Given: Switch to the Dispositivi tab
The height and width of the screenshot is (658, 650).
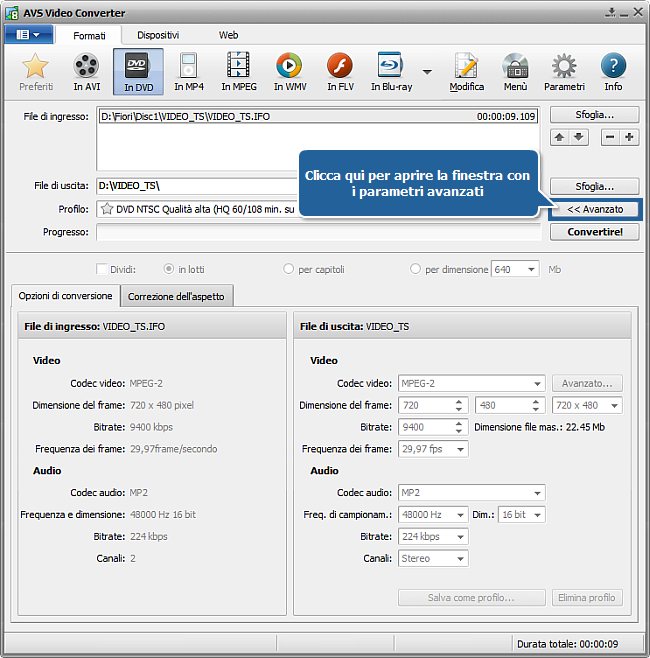Looking at the screenshot, I should (158, 35).
